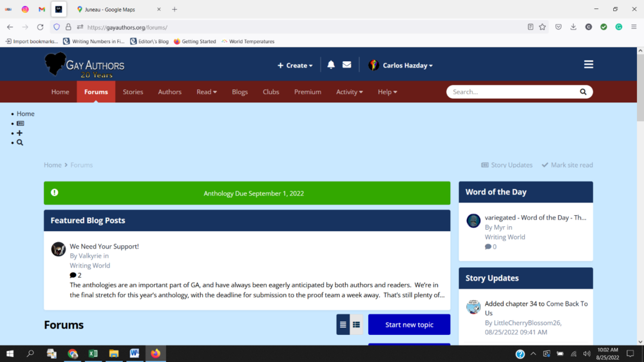Image resolution: width=644 pixels, height=362 pixels.
Task: Expand the Create dropdown
Action: [x=295, y=65]
